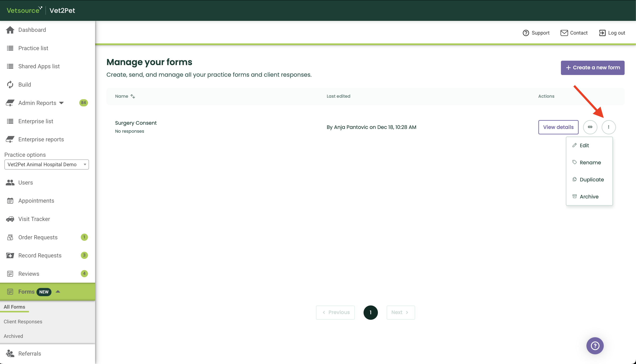Click Create a new form button

592,68
